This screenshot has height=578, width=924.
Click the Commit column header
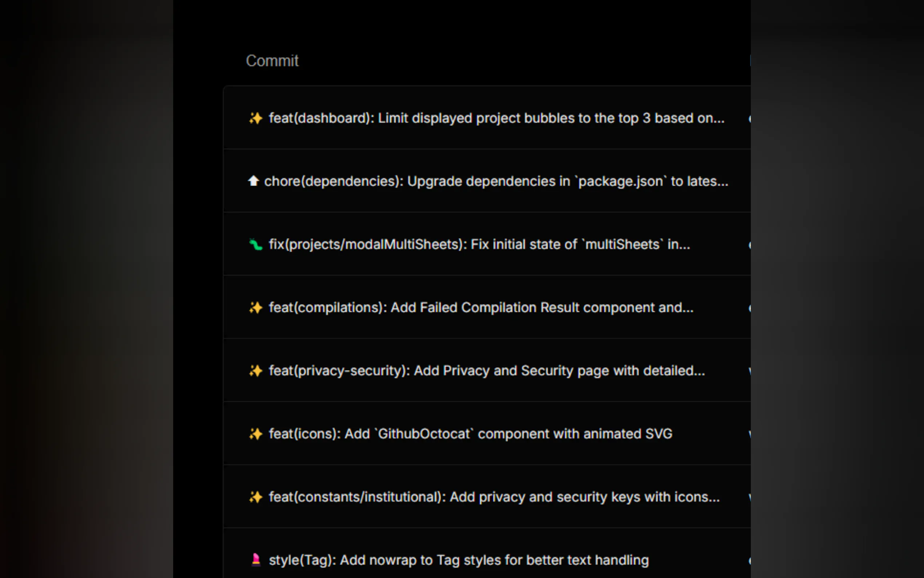pos(272,61)
